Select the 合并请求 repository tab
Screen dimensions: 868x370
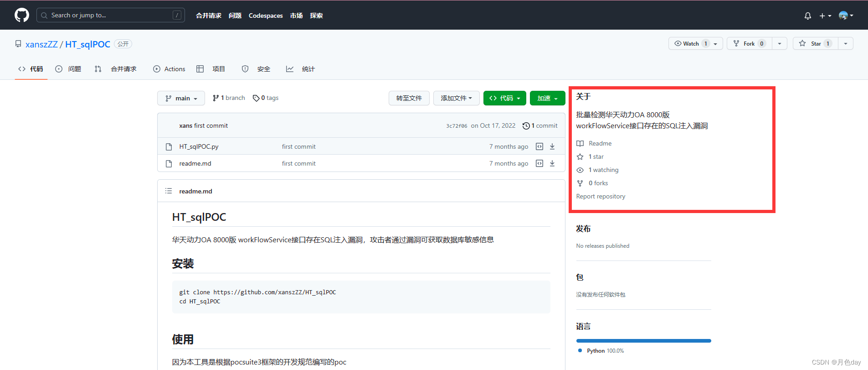pyautogui.click(x=115, y=69)
